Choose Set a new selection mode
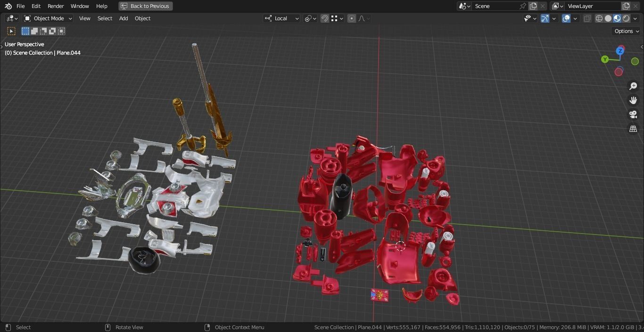Viewport: 644px width, 332px height. click(25, 31)
